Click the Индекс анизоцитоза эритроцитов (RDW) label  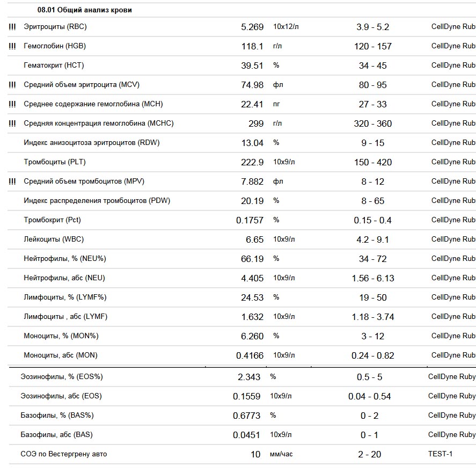[91, 143]
